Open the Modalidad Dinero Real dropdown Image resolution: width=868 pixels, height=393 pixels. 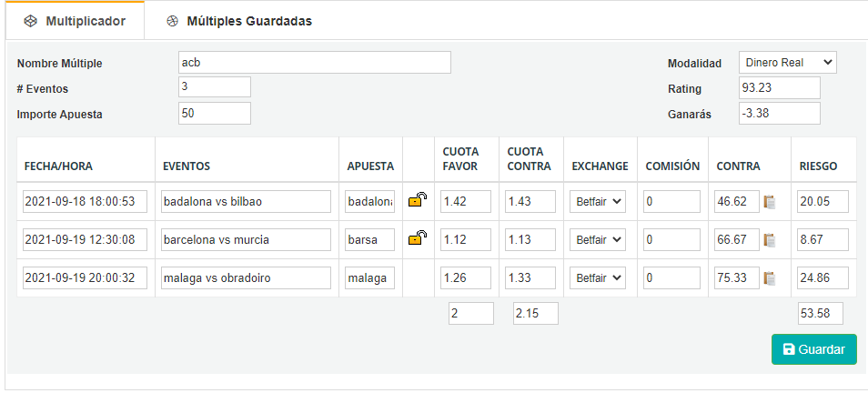point(788,63)
